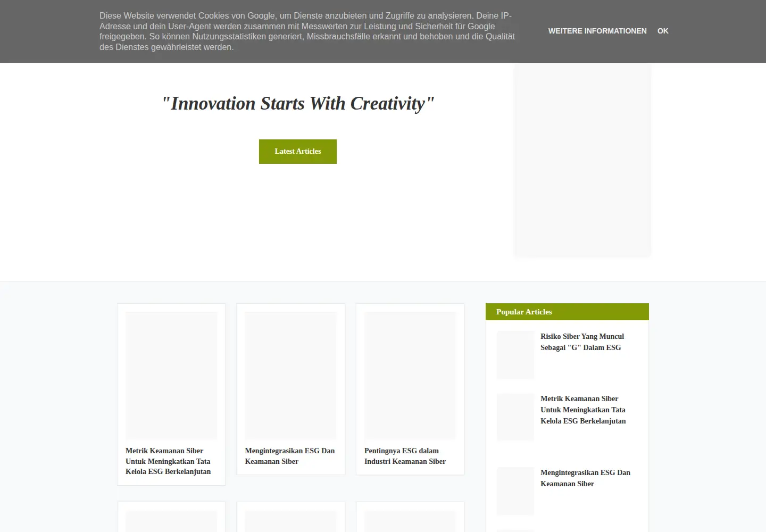Open Mengintegrasikan ESG Dan Keamanan Siber grid article
The width and height of the screenshot is (766, 532).
coord(290,456)
